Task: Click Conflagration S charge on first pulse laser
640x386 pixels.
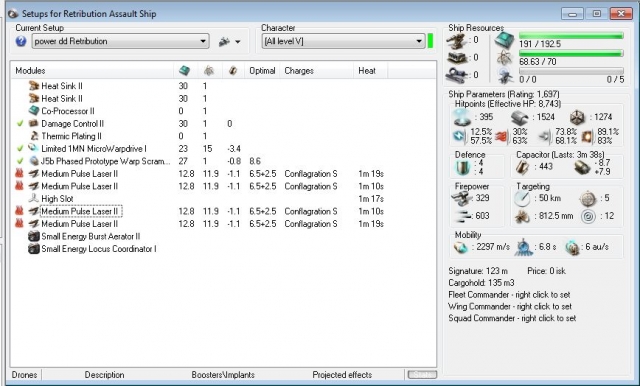Action: point(311,174)
